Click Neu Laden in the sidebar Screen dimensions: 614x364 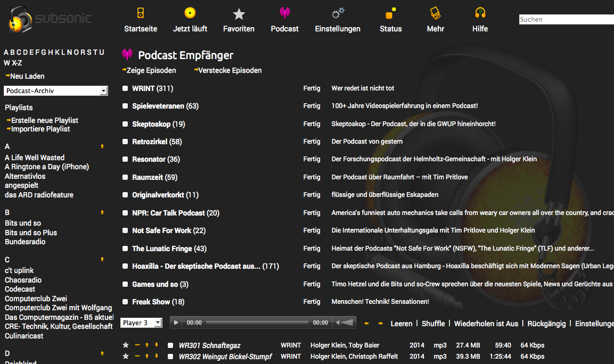[x=27, y=76]
